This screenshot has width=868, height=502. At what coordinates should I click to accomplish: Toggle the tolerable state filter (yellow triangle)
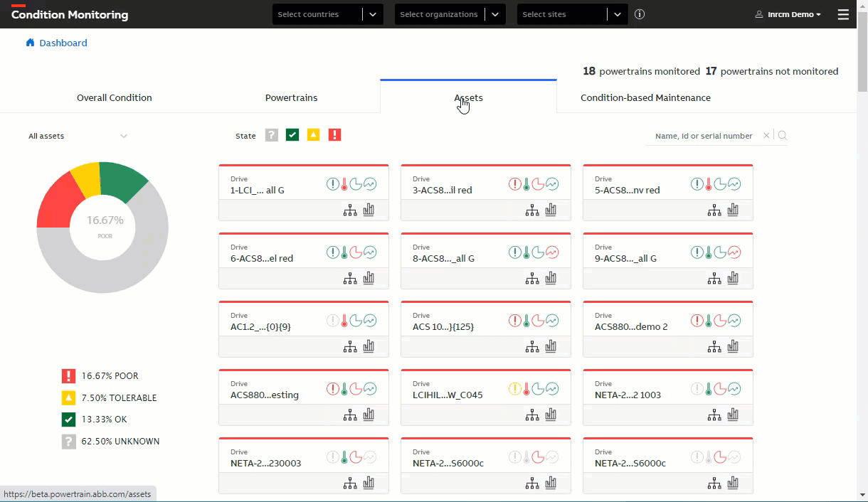[313, 135]
